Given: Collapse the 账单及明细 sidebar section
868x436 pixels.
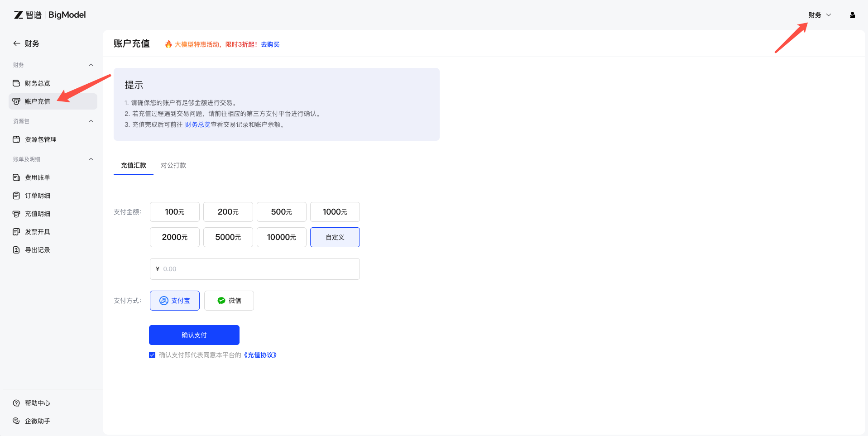Looking at the screenshot, I should (x=91, y=159).
